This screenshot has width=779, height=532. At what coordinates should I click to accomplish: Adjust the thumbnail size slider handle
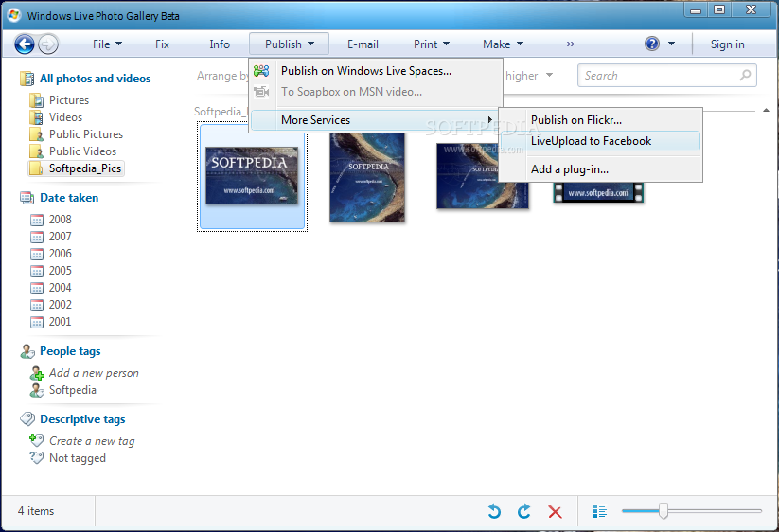[664, 510]
